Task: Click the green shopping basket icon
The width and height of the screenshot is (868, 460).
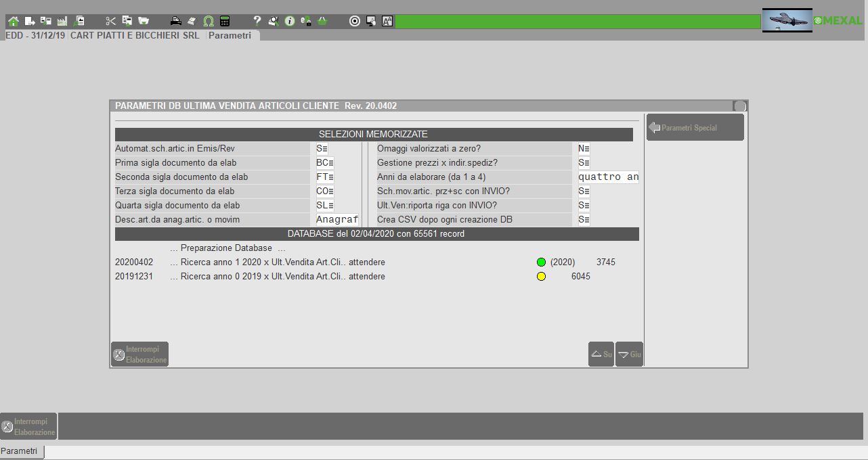Action: [x=322, y=21]
